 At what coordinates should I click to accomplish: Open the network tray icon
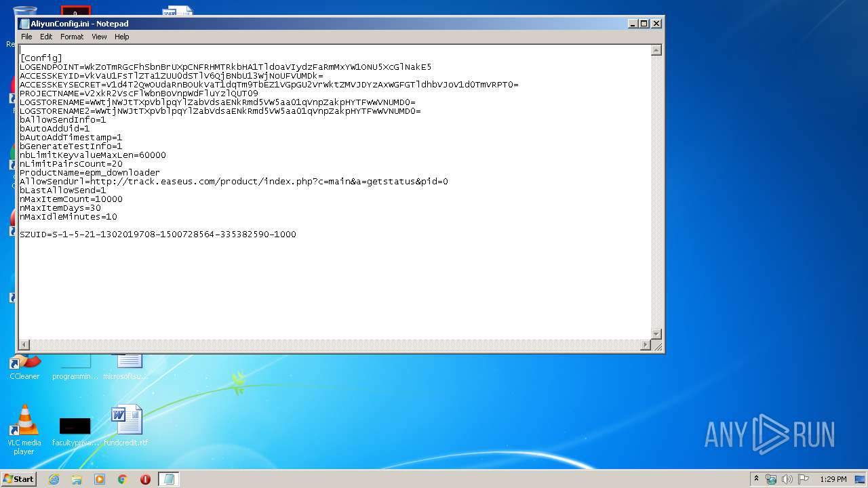tap(771, 479)
